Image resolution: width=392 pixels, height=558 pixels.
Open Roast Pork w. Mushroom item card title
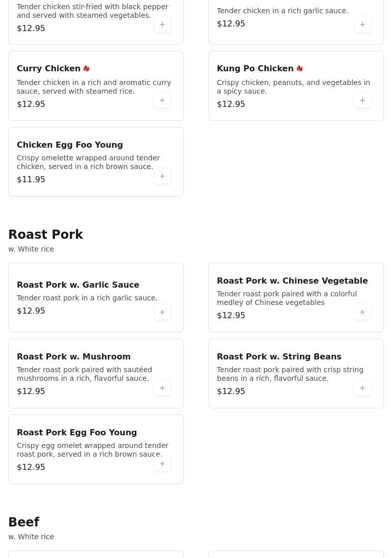(x=74, y=356)
